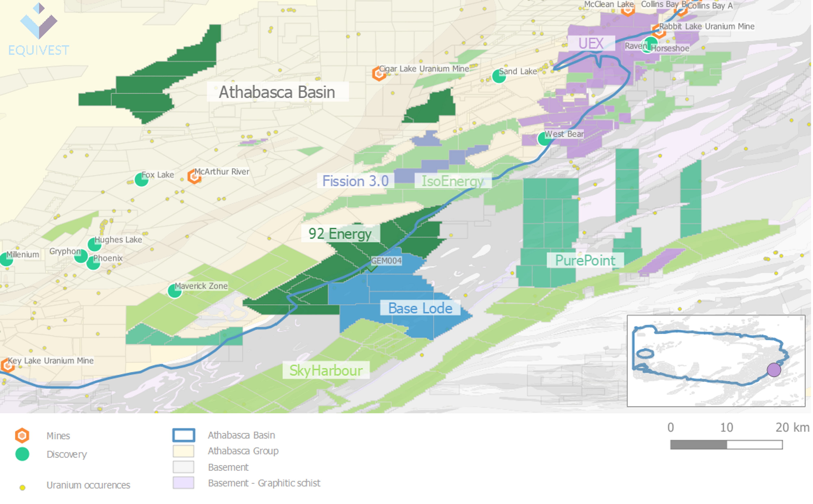This screenshot has height=504, width=813.
Task: Click the Uranium occurences legend text
Action: click(88, 485)
